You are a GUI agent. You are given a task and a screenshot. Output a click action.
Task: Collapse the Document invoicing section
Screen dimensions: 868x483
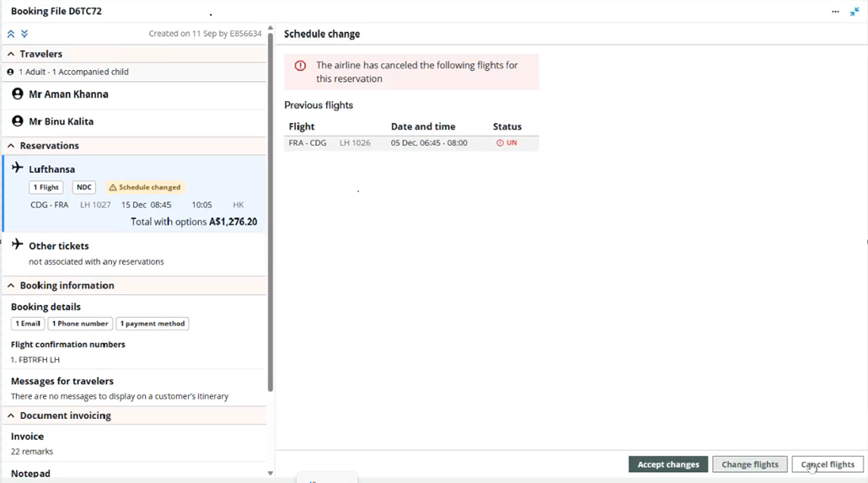point(11,416)
